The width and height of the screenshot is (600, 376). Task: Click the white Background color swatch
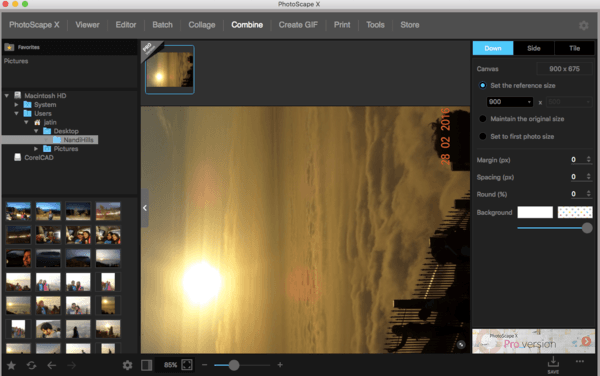[x=535, y=212]
